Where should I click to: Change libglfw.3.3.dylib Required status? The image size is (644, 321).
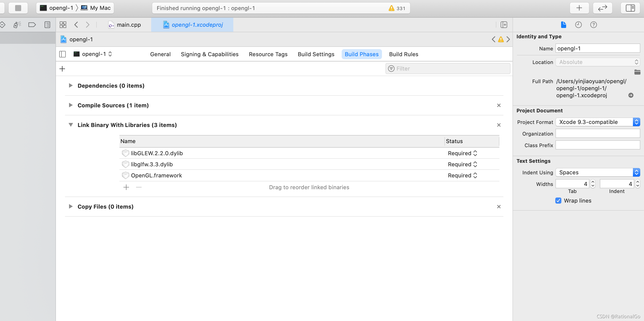click(463, 164)
